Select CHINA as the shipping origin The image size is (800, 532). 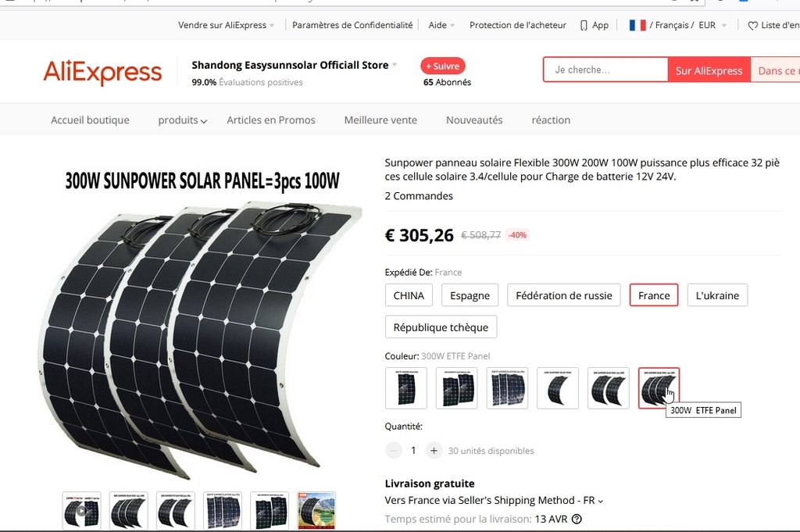tap(409, 295)
